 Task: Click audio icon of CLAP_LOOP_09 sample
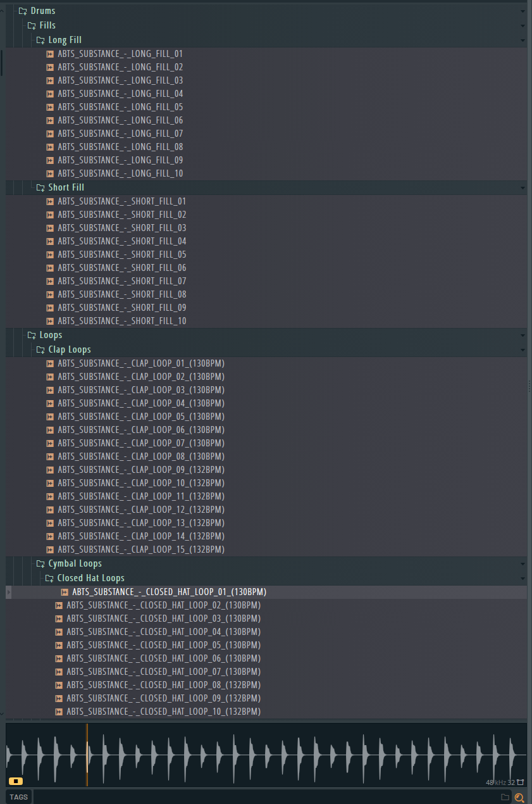tap(50, 470)
